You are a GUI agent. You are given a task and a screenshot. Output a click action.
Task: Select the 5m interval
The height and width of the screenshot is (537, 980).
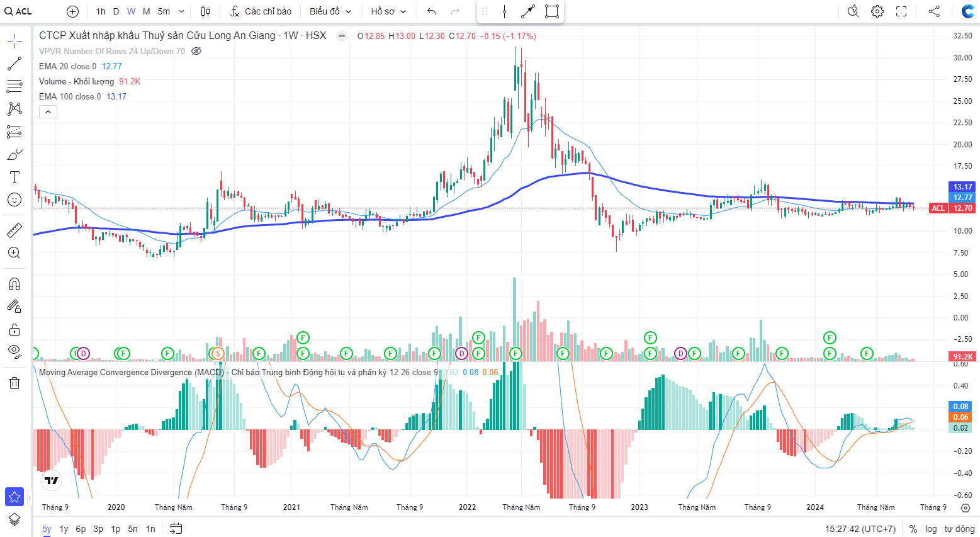coord(164,11)
